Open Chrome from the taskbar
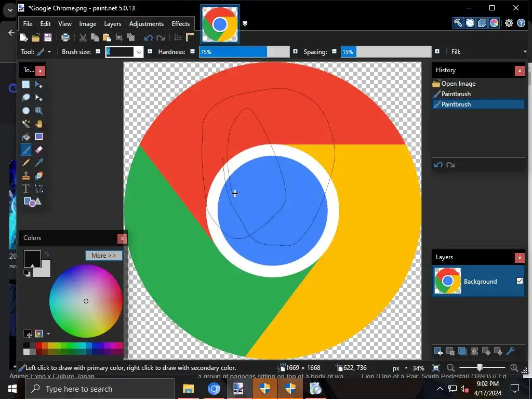 click(214, 389)
